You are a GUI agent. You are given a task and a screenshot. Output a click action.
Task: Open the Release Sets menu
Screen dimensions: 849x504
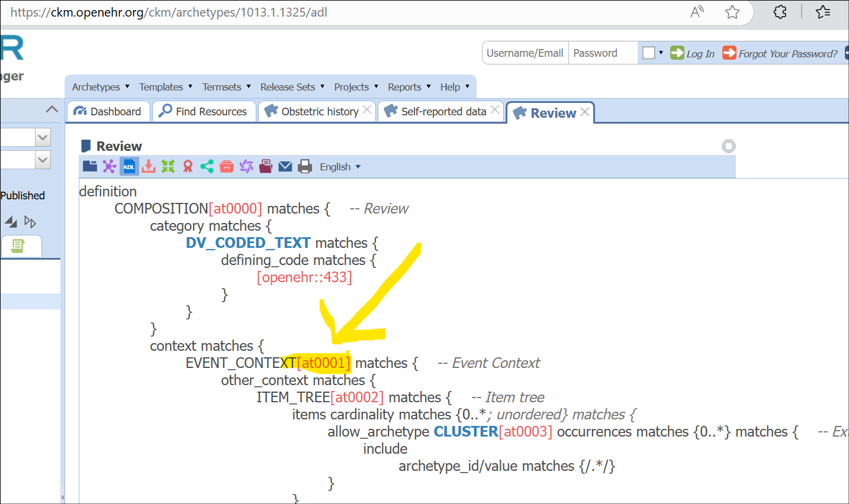tap(292, 87)
